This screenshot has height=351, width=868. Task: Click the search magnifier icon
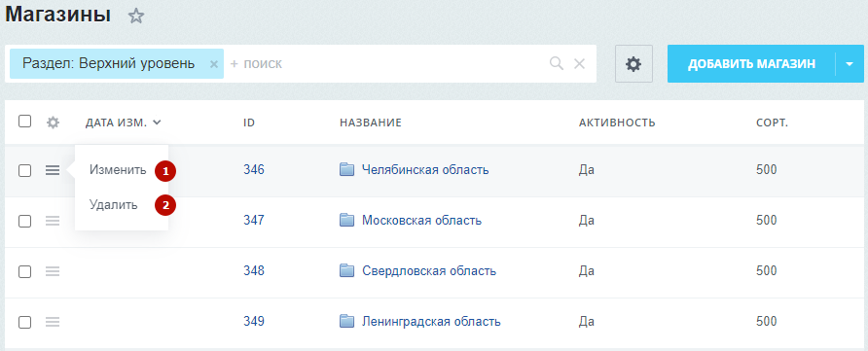point(557,63)
